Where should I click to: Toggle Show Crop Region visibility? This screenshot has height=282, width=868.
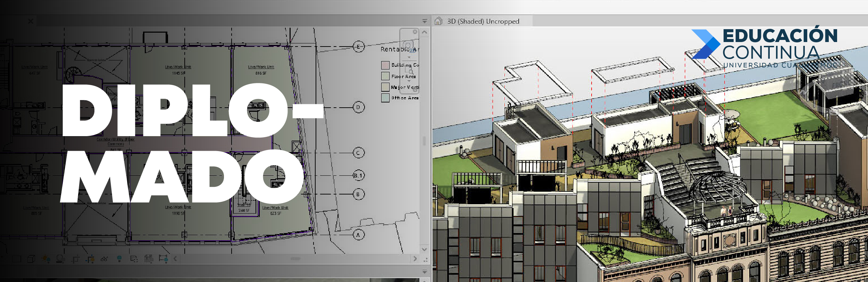click(x=90, y=259)
